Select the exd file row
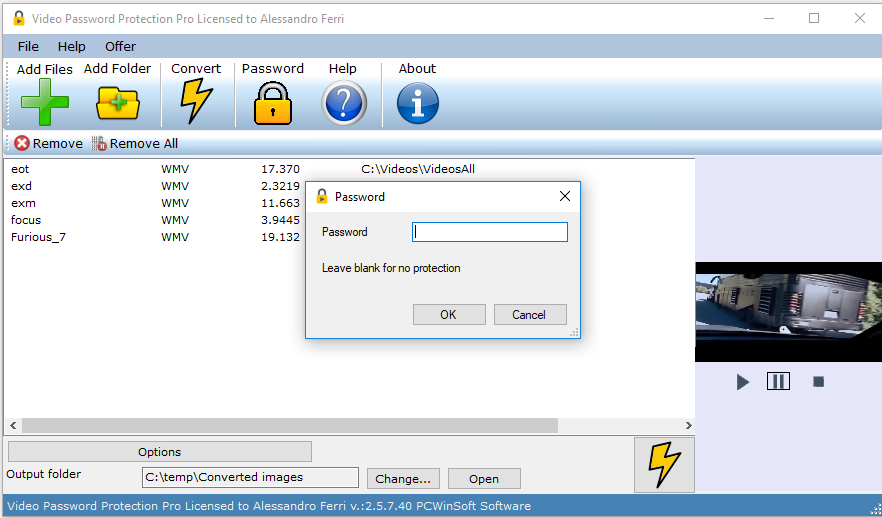Image resolution: width=882 pixels, height=518 pixels. click(156, 186)
